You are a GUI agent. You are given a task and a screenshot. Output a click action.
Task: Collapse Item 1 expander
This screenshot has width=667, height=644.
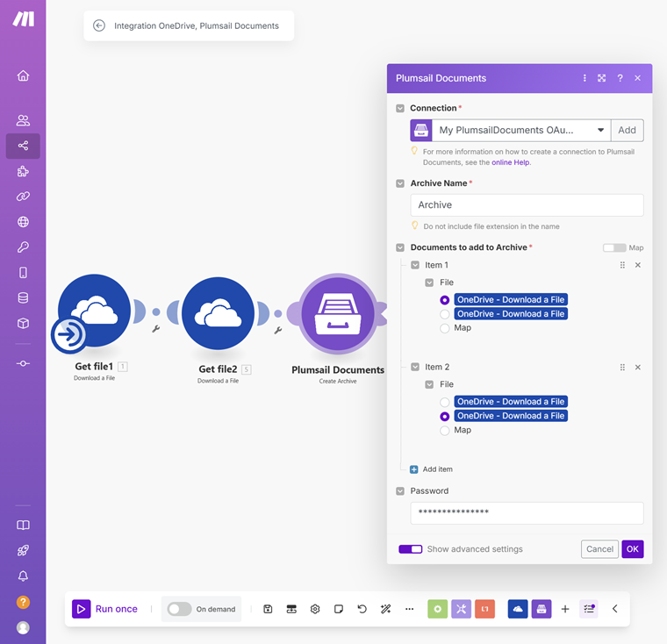pos(415,265)
